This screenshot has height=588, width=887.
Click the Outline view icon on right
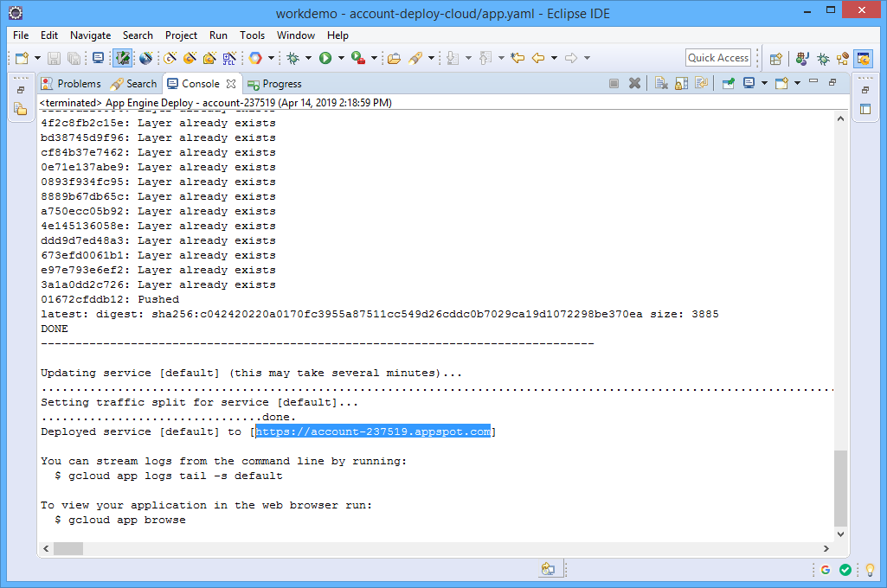(865, 109)
